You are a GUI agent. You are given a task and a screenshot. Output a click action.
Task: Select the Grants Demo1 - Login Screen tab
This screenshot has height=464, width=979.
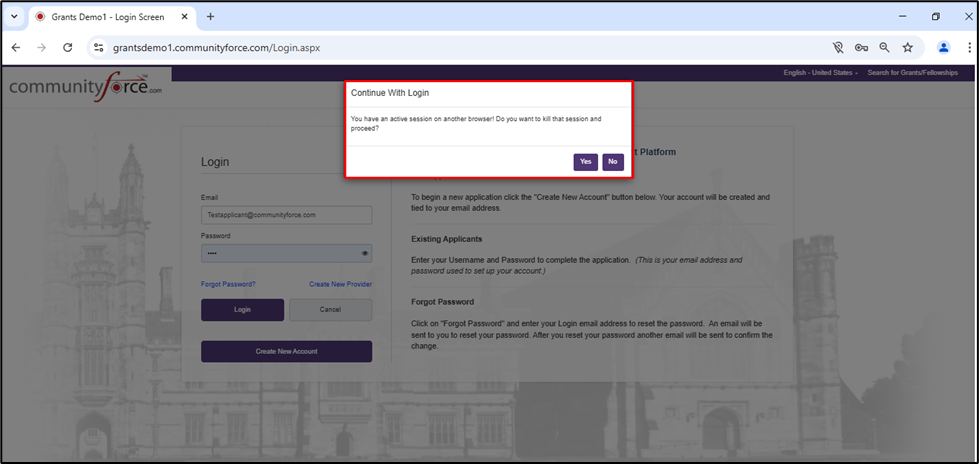click(x=100, y=17)
